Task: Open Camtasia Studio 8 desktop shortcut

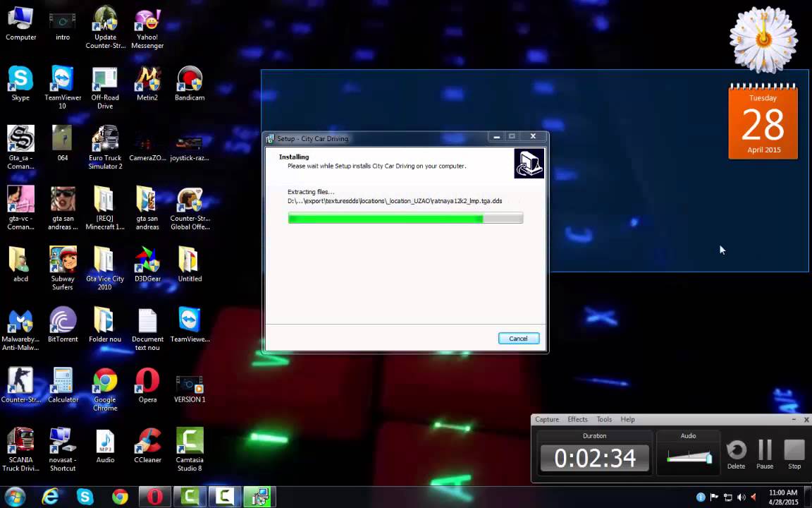Action: click(190, 449)
